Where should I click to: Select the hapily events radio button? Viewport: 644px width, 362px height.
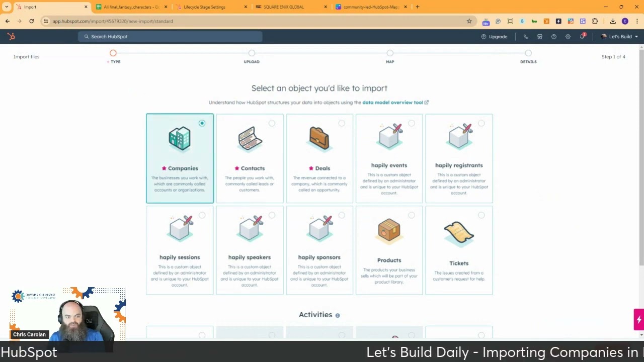[x=412, y=123]
